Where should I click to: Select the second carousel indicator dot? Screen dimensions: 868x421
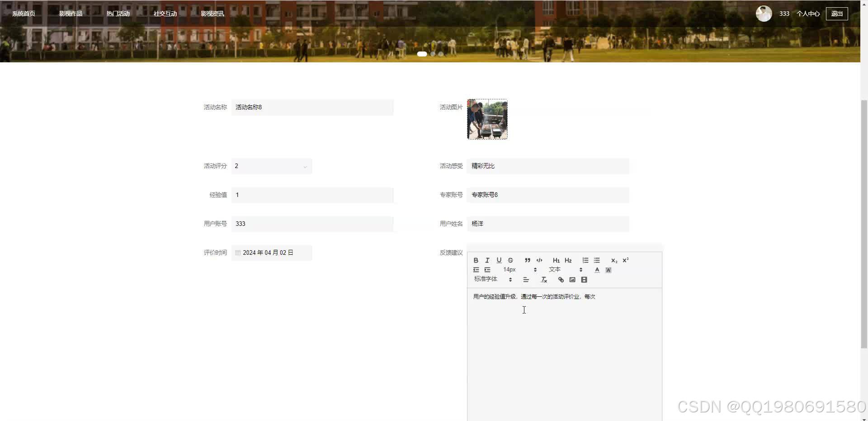[433, 54]
